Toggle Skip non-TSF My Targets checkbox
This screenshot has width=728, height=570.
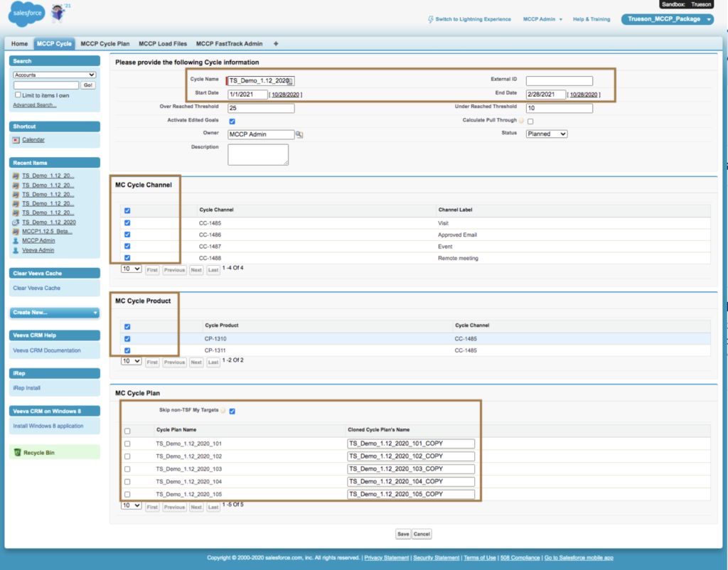pyautogui.click(x=232, y=411)
